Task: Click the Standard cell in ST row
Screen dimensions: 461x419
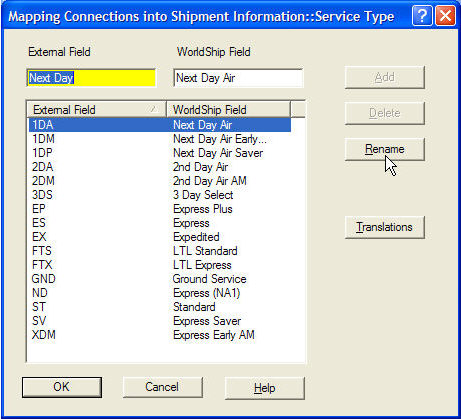Action: (x=194, y=307)
